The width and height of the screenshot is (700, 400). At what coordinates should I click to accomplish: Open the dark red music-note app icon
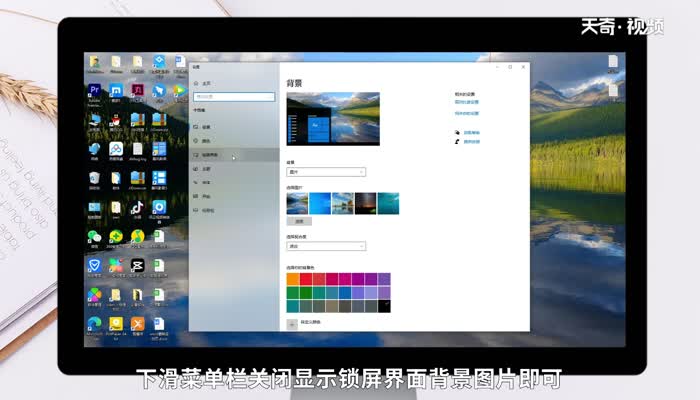click(x=137, y=91)
